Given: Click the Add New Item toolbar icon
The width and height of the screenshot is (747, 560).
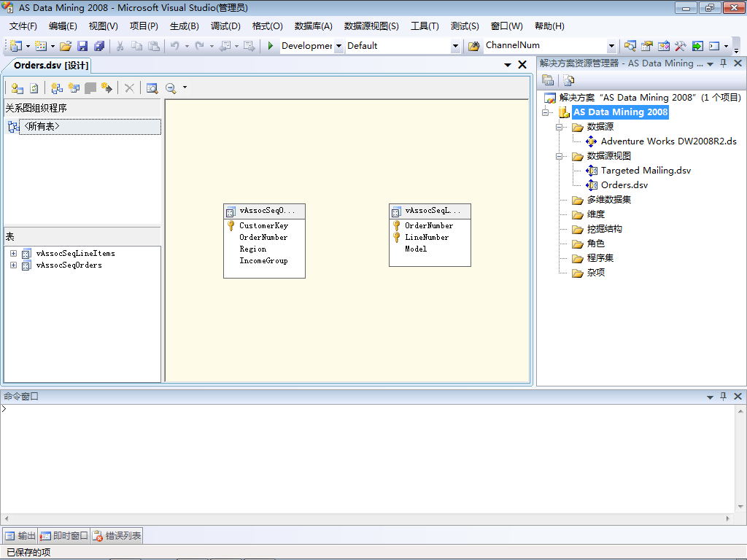Looking at the screenshot, I should (x=41, y=46).
